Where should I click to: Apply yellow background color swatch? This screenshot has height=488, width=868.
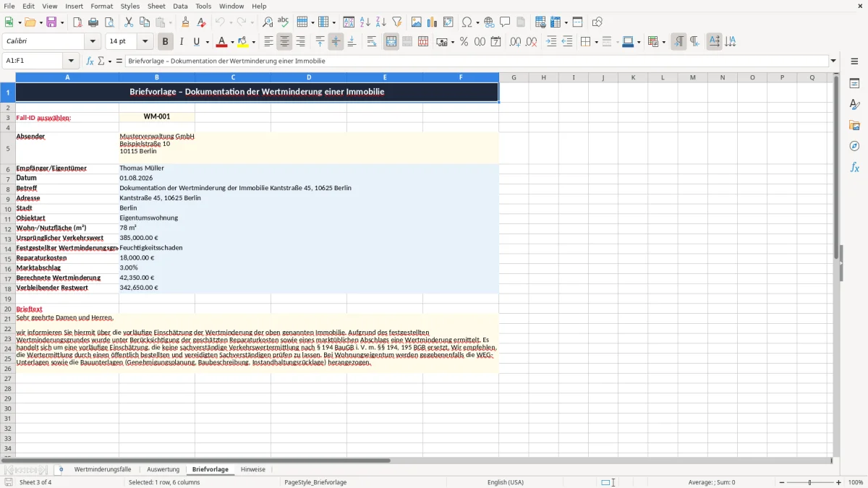point(243,42)
